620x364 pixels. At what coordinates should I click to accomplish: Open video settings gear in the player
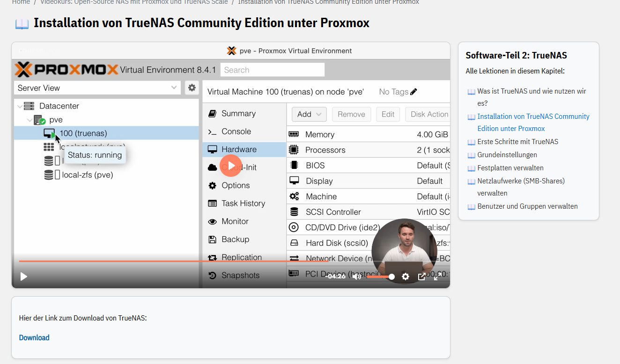click(x=406, y=277)
